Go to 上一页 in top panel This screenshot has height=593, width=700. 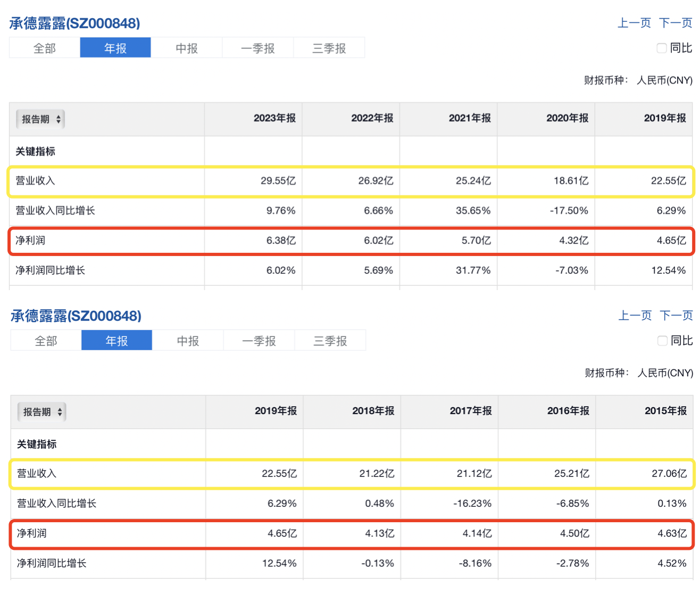634,23
